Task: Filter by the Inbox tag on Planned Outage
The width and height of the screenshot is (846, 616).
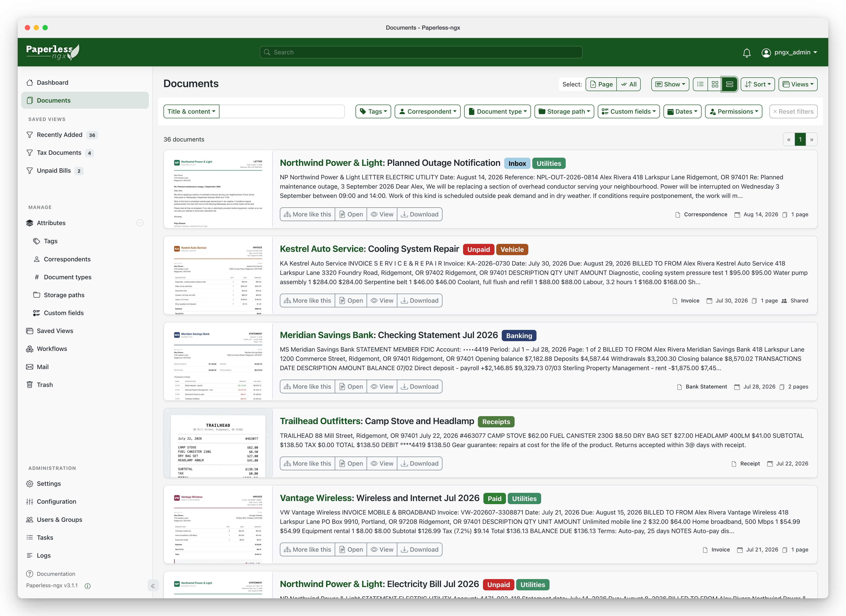Action: click(x=517, y=163)
